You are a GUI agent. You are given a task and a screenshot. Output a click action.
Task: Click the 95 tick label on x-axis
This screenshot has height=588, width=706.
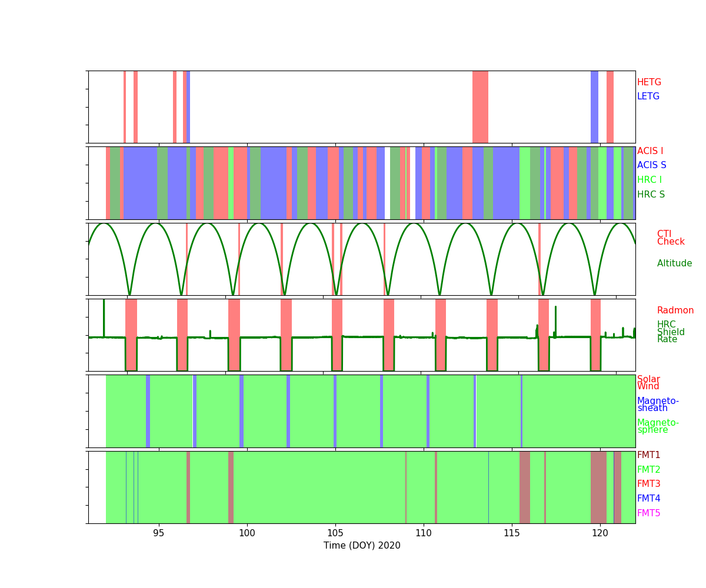click(159, 533)
